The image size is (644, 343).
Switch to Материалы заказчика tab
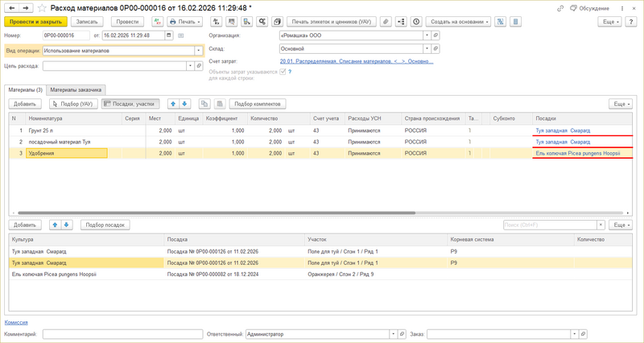[x=75, y=89]
